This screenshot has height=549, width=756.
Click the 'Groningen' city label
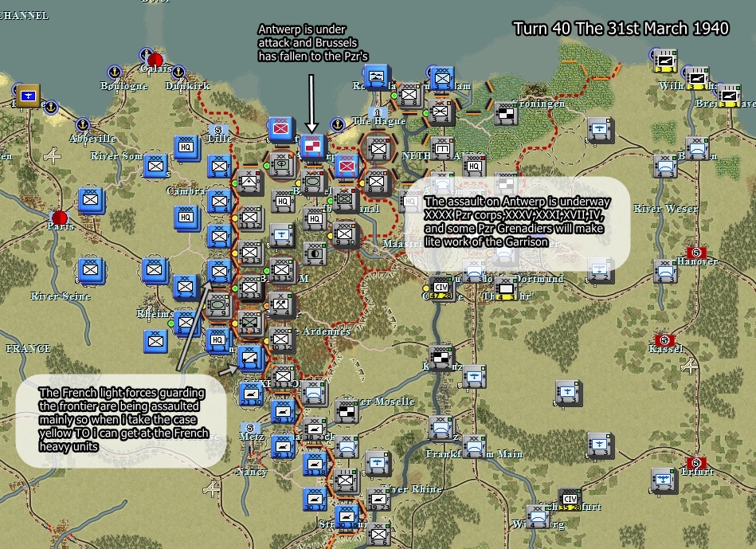pos(538,104)
